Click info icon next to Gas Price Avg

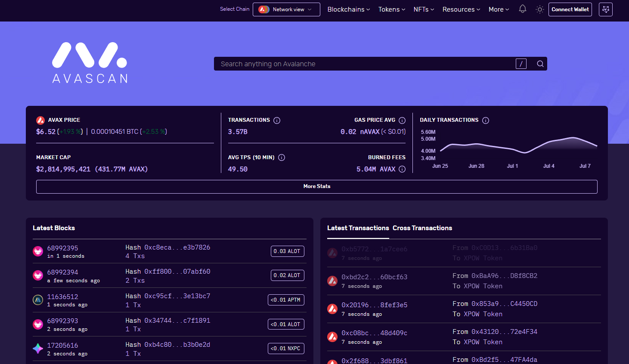pyautogui.click(x=402, y=120)
